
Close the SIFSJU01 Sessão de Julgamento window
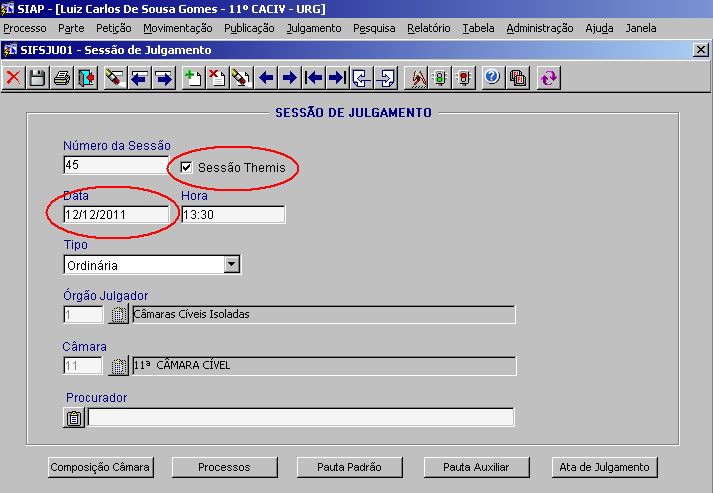point(701,50)
